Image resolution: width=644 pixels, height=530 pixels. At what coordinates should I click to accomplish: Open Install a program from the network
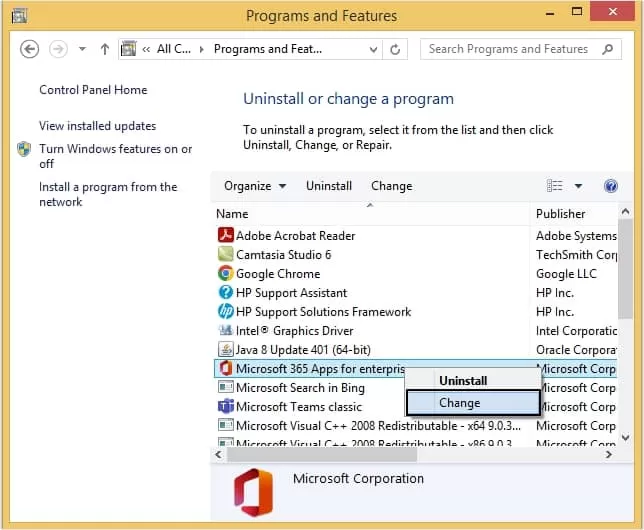click(x=108, y=194)
